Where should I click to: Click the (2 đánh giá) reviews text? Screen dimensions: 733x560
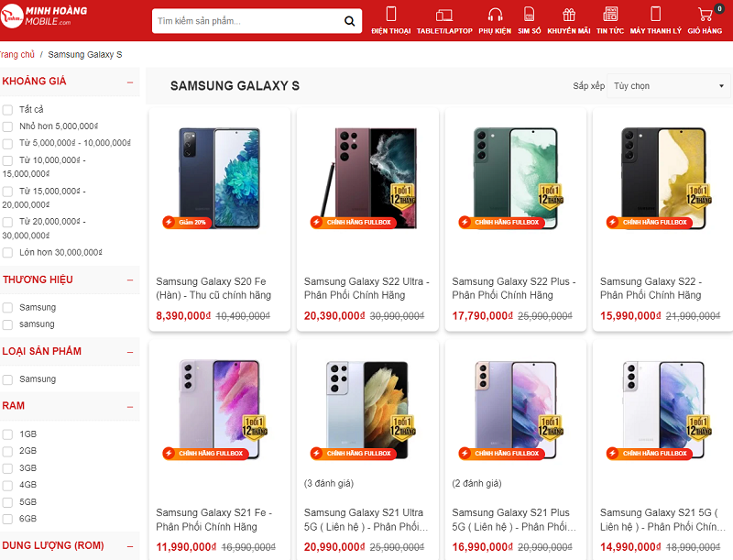(x=476, y=483)
